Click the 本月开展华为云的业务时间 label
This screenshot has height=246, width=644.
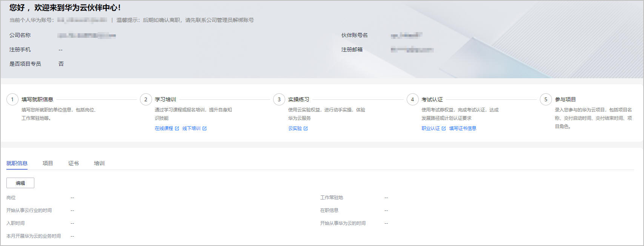(34, 236)
